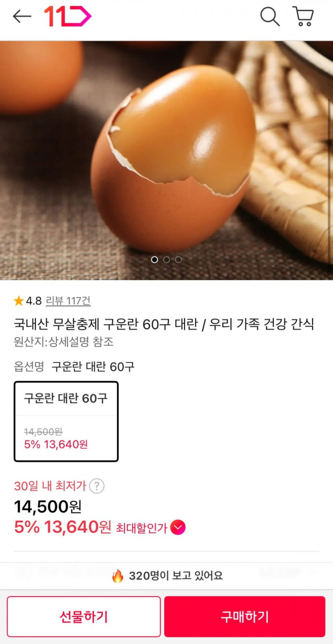Image resolution: width=333 pixels, height=644 pixels.
Task: Click the product title 국내산 무살충제 구운란
Action: click(164, 324)
